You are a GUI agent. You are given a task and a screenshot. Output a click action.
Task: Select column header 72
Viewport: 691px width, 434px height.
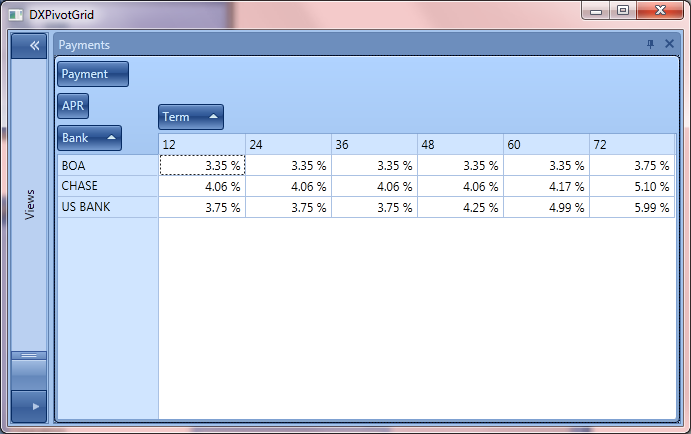[x=632, y=145]
